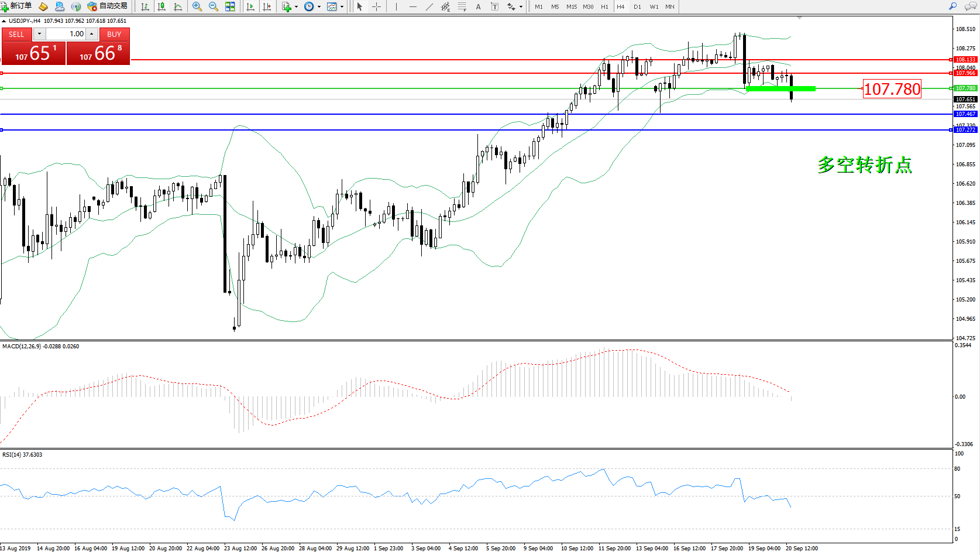The height and width of the screenshot is (555, 980).
Task: Toggle the chart auto scroll button
Action: point(250,6)
